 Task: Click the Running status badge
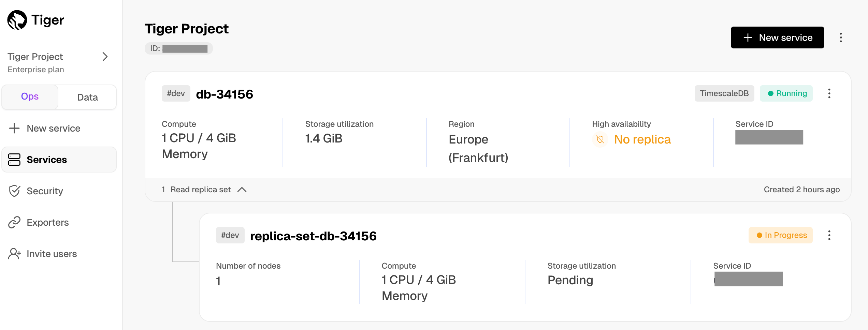click(x=786, y=93)
